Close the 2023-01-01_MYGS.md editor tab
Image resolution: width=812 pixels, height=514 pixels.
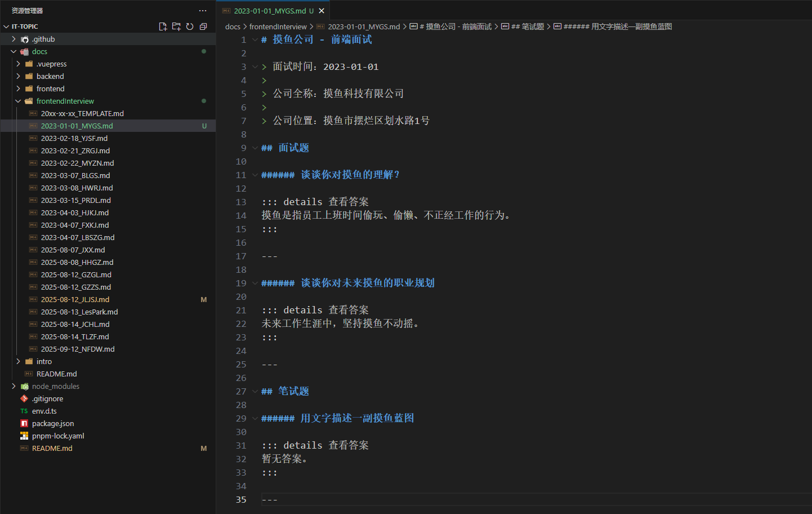[322, 11]
